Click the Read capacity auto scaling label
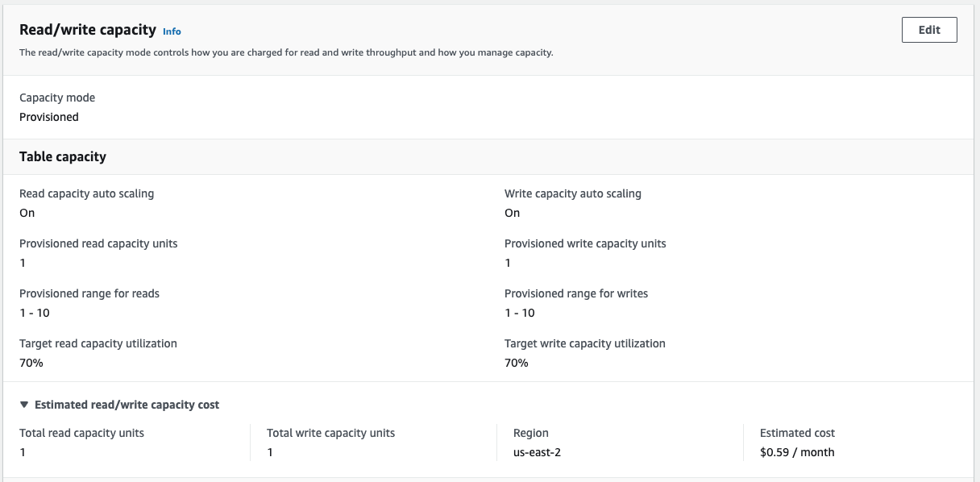Viewport: 980px width, 482px height. 86,193
